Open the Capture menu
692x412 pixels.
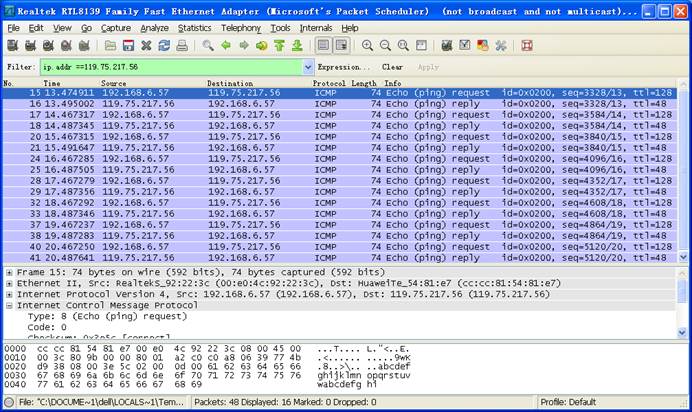116,28
